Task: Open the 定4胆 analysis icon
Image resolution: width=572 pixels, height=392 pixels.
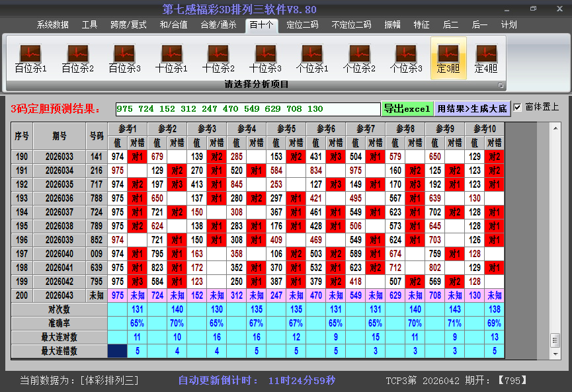Action: [486, 58]
